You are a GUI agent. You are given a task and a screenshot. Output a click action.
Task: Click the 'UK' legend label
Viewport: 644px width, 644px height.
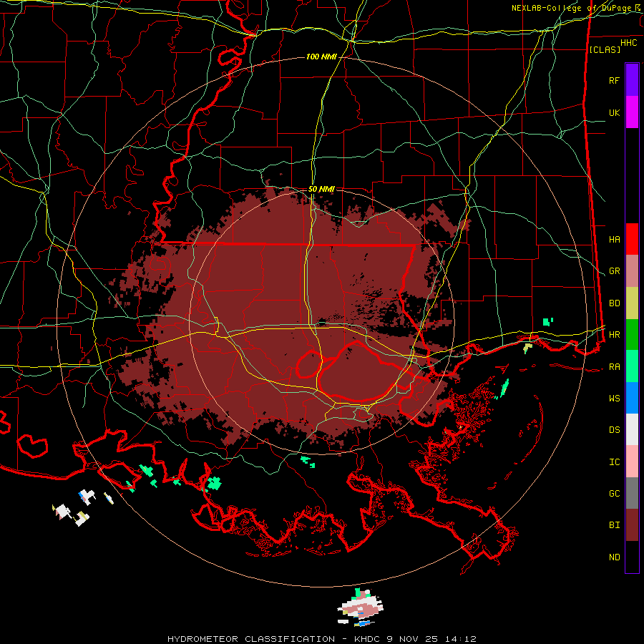coord(614,112)
